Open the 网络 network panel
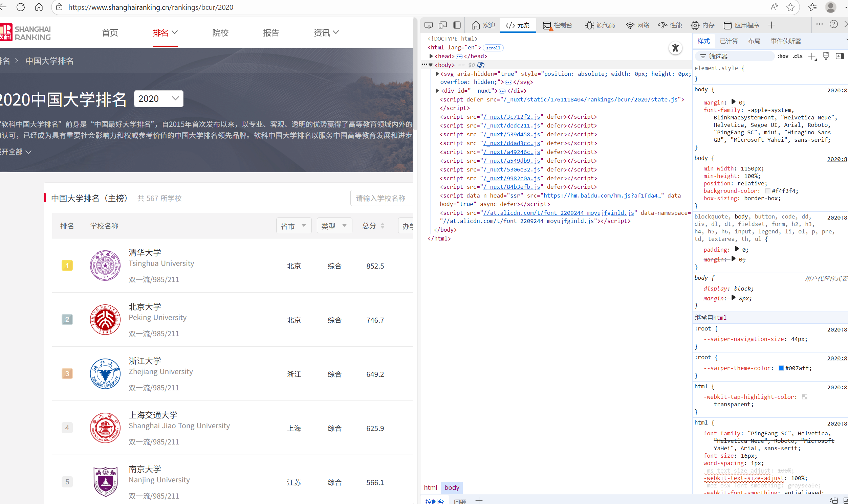 (638, 25)
